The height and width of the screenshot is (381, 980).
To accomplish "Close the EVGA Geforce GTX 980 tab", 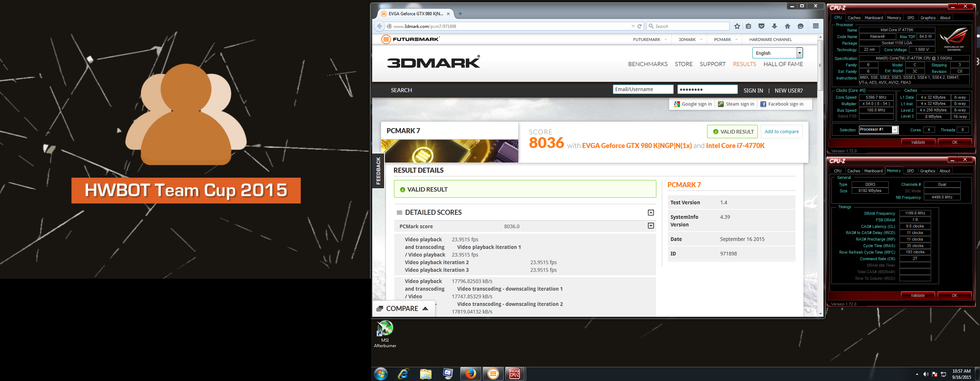I will tap(448, 14).
